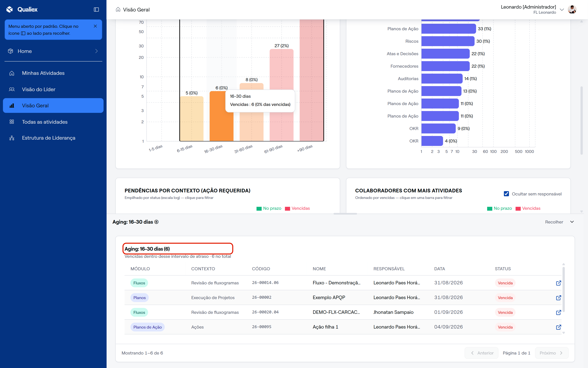Click the Anterior pagination button
Screen dimensions: 588x368
point(481,353)
